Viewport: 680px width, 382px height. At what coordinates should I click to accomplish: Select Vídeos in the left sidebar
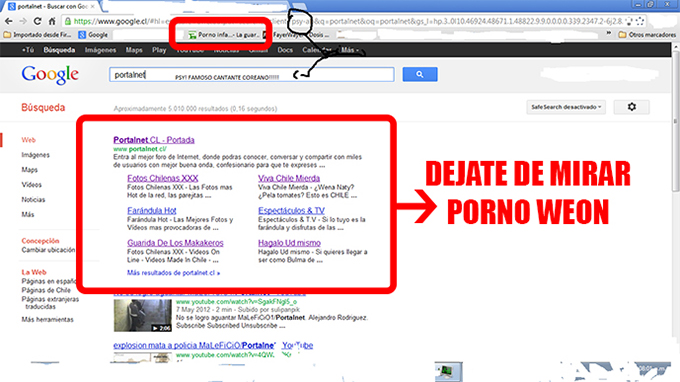[x=32, y=185]
